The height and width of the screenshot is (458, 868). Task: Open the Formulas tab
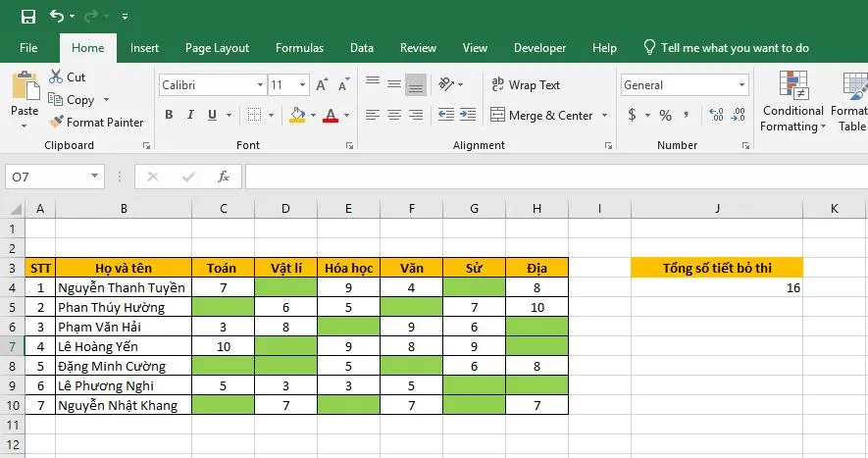[299, 48]
